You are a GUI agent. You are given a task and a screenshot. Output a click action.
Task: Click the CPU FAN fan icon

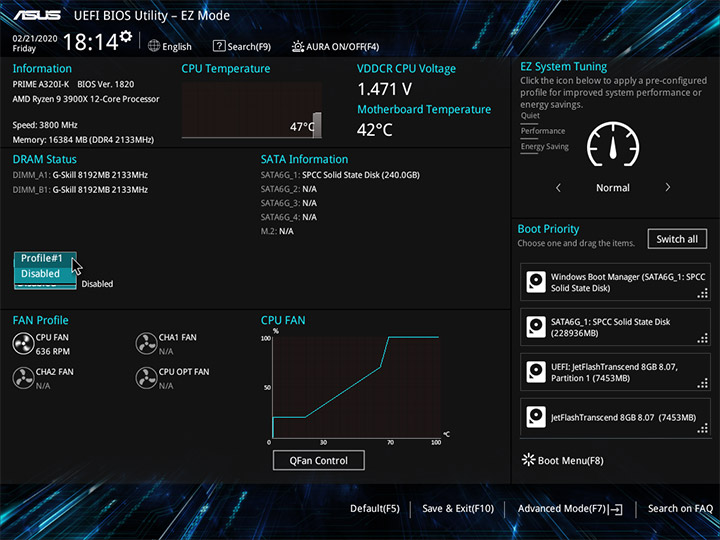[x=23, y=344]
